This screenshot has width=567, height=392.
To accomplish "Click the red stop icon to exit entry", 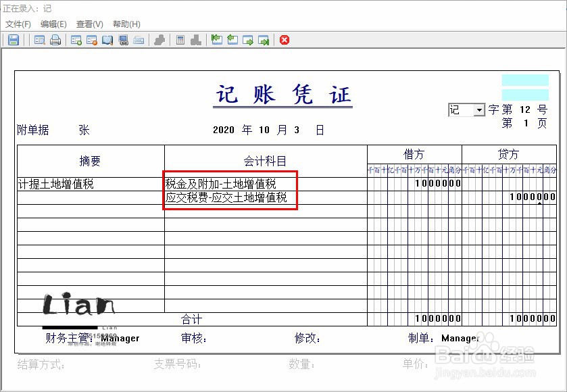I will pyautogui.click(x=285, y=40).
